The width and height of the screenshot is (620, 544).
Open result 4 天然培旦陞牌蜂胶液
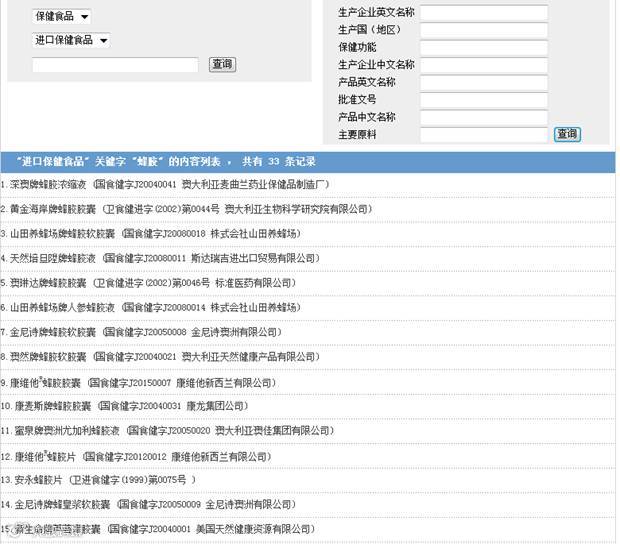[160, 258]
